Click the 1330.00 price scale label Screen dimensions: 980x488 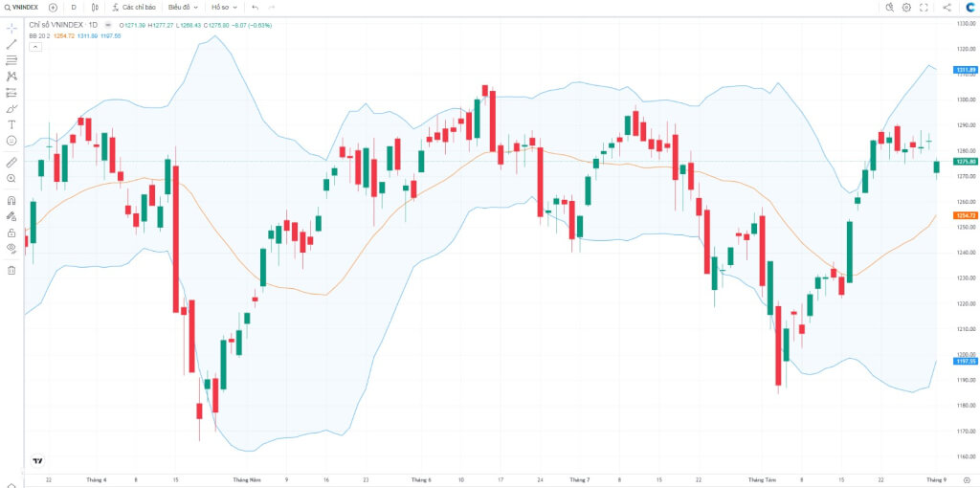tap(966, 24)
